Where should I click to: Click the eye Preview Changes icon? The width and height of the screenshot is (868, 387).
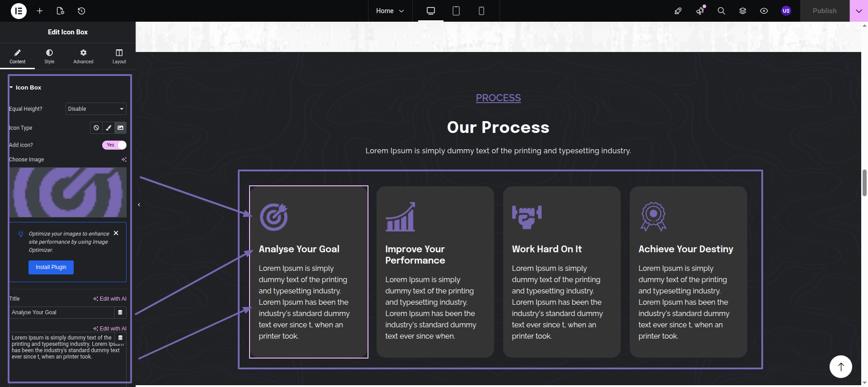(764, 11)
